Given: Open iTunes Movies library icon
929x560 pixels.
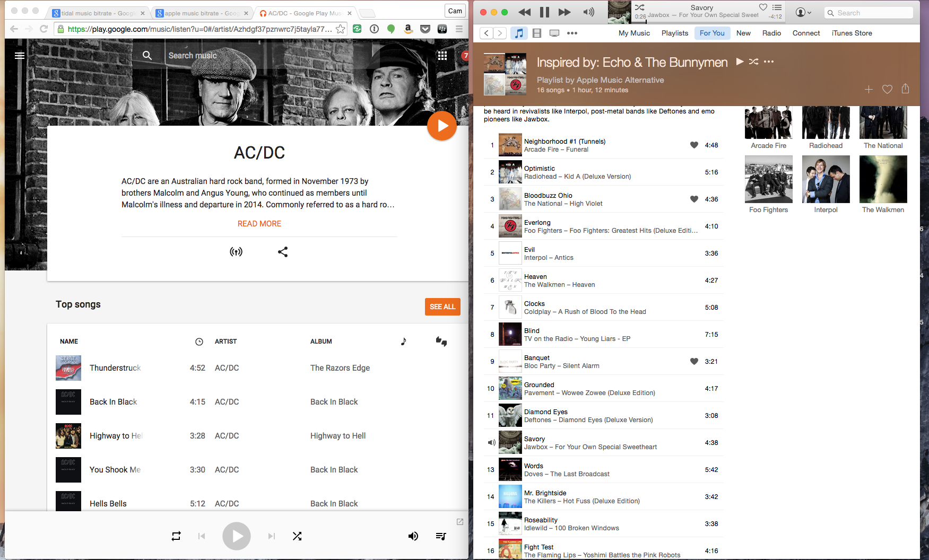Looking at the screenshot, I should tap(537, 33).
